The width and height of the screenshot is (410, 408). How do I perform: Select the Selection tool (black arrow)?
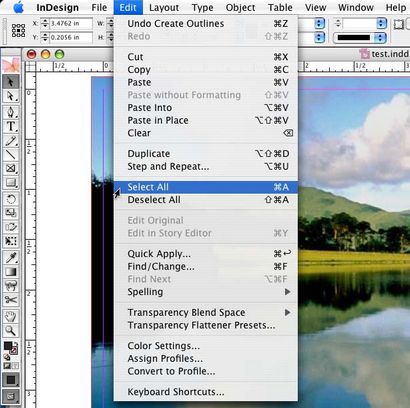pos(11,82)
